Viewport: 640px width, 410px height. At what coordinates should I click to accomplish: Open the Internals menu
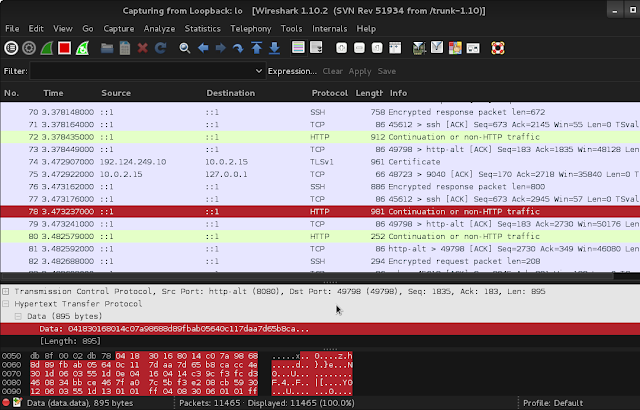point(329,29)
